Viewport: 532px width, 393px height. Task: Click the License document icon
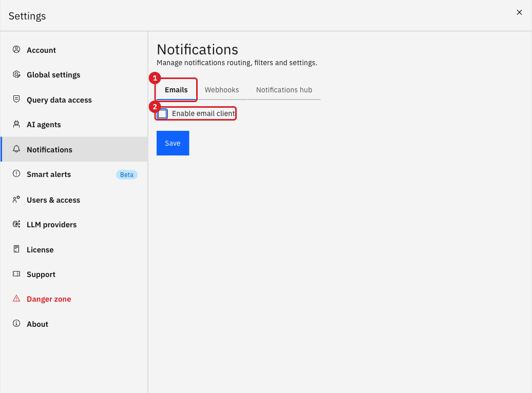coord(16,249)
